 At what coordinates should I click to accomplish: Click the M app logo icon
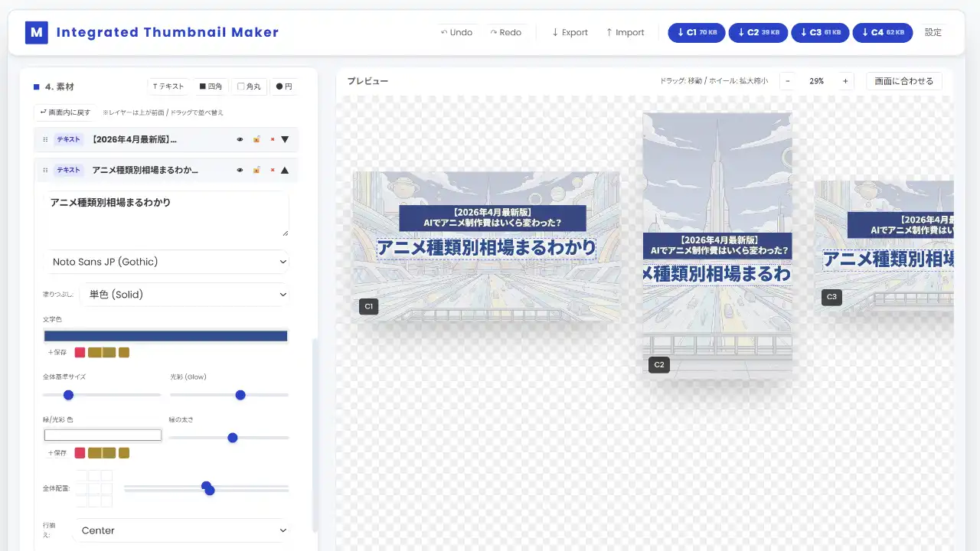[x=36, y=32]
